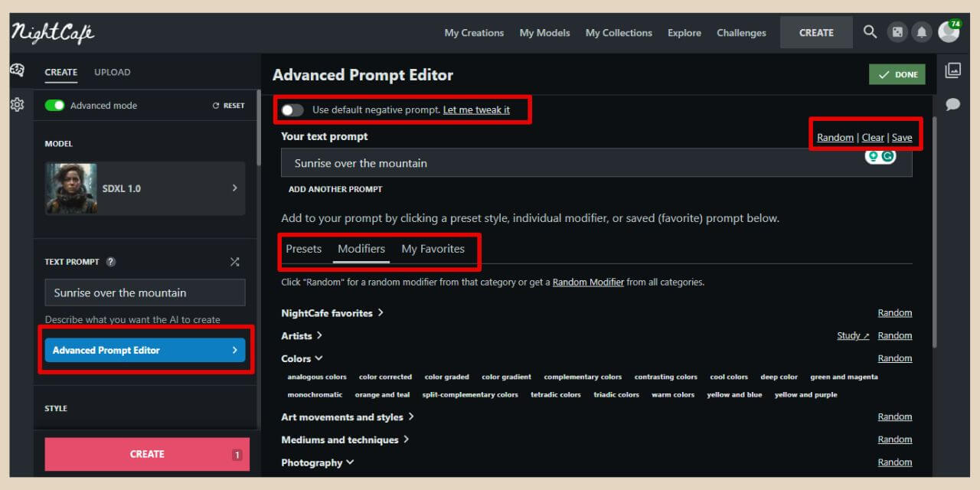Click the brain icon in left sidebar
The image size is (980, 490).
tap(17, 70)
